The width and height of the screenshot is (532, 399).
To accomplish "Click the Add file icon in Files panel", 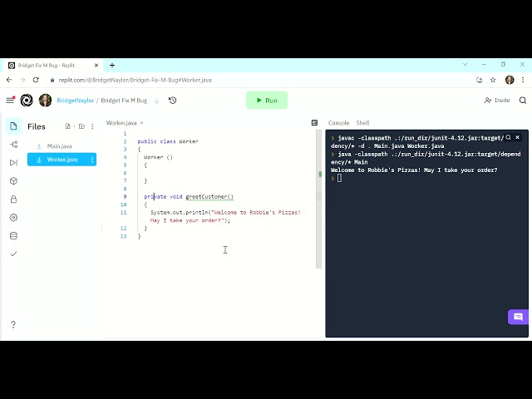I will point(68,126).
